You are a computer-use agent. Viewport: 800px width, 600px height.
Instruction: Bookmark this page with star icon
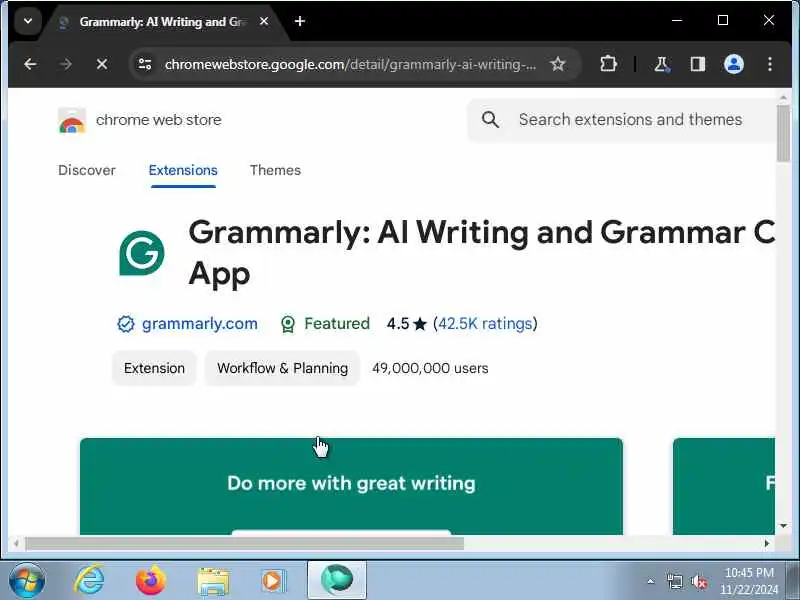coord(558,64)
